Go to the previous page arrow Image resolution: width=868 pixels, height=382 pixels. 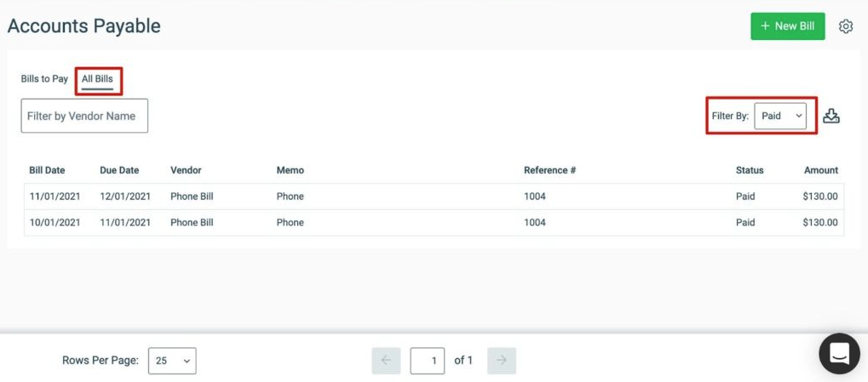(x=387, y=361)
